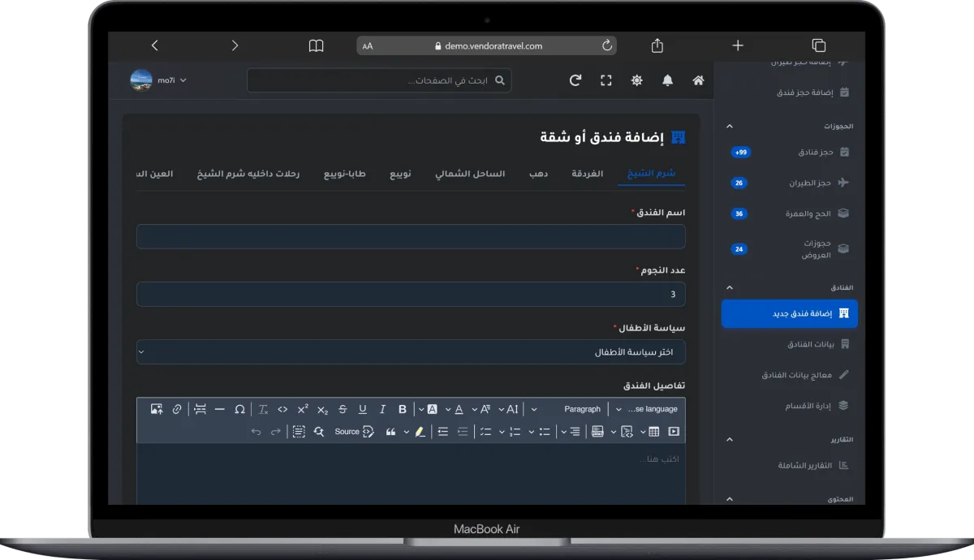Insert media embed in the editor

(x=672, y=432)
